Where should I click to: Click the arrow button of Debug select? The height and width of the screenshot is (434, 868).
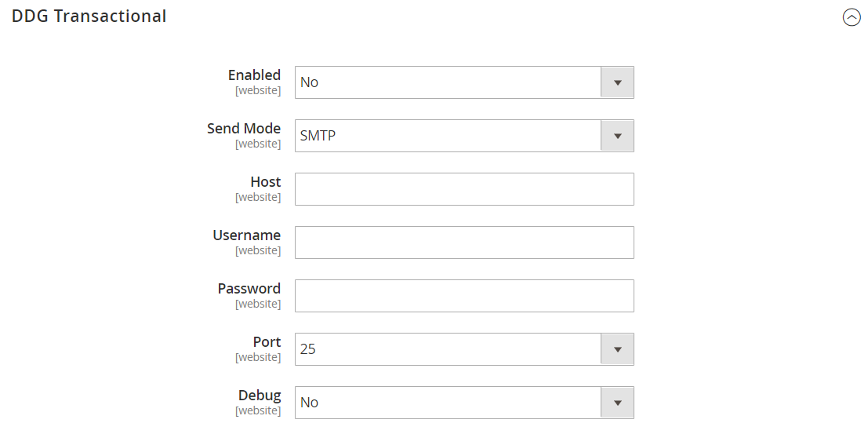point(617,403)
